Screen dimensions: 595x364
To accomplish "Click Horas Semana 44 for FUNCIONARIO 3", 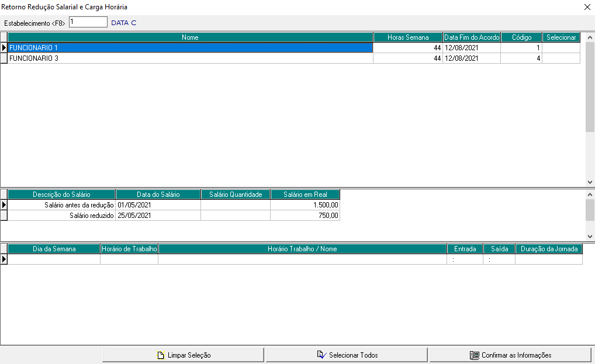I will (x=408, y=58).
